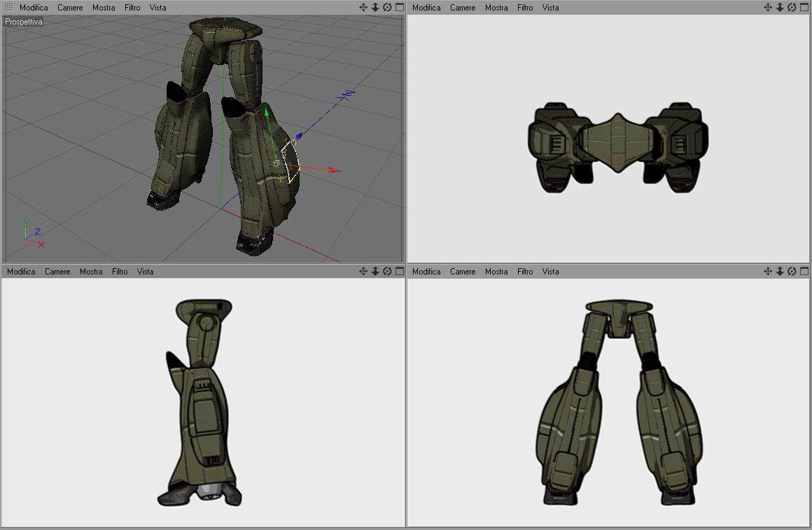The width and height of the screenshot is (812, 530).
Task: Click the rotate icon in lower-right front-view viewport
Action: tap(792, 271)
